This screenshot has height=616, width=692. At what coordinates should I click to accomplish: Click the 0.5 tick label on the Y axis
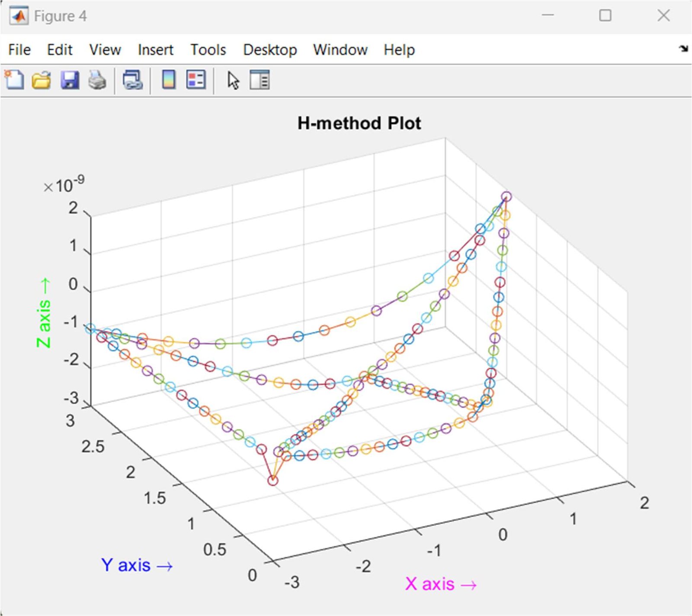[215, 549]
